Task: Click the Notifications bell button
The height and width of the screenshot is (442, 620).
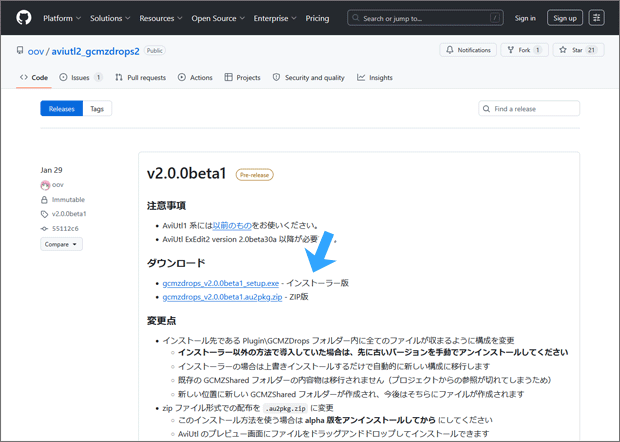Action: coord(468,50)
